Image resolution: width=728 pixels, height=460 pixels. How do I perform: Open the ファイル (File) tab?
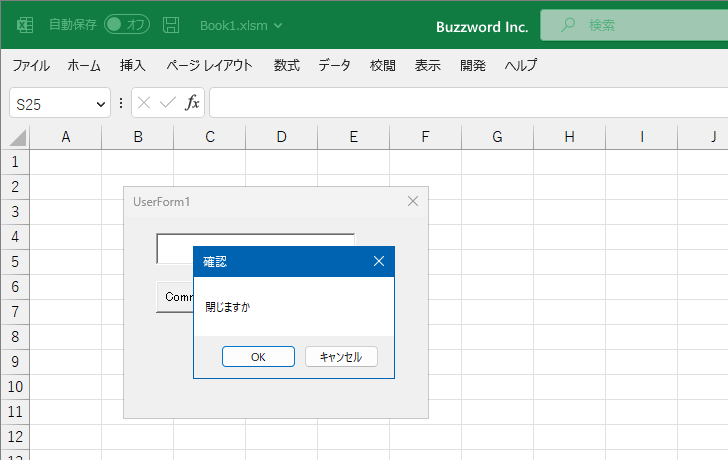(31, 65)
